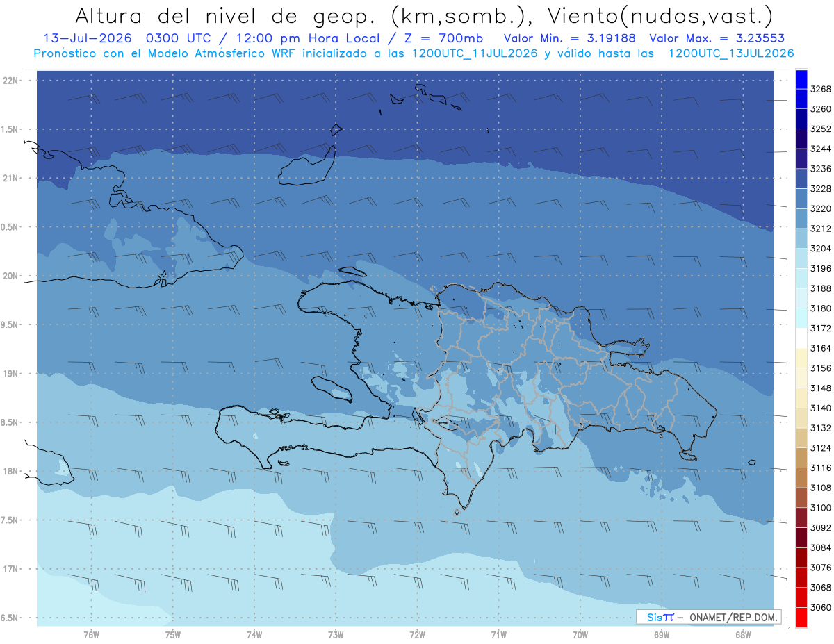Click the '76W' longitude label
The width and height of the screenshot is (834, 644).
click(91, 635)
